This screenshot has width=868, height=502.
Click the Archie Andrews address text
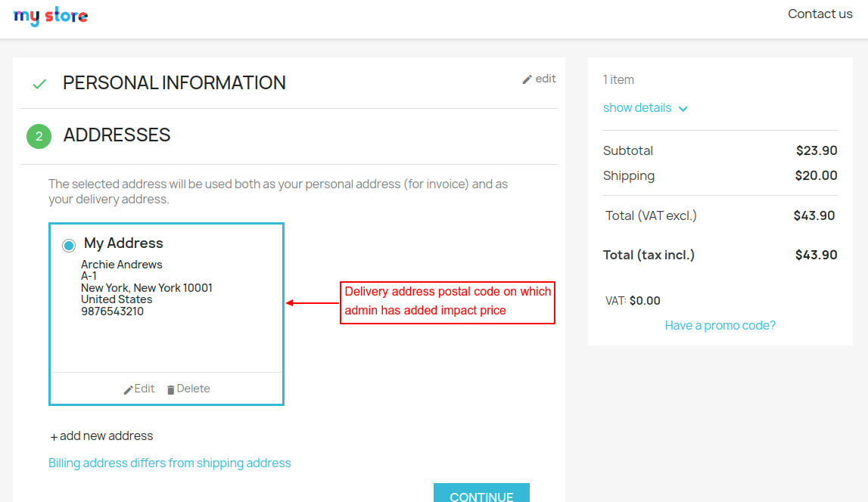pos(122,265)
